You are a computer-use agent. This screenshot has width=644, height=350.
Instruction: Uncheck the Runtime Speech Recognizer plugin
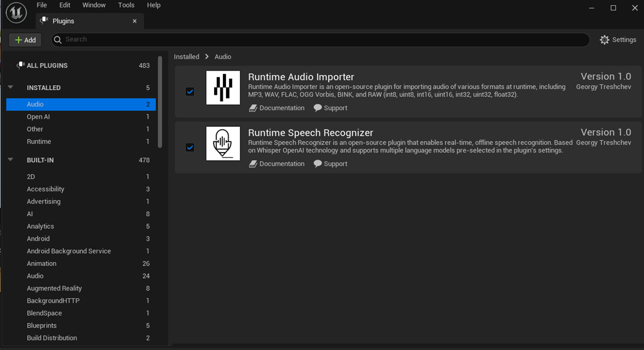190,147
